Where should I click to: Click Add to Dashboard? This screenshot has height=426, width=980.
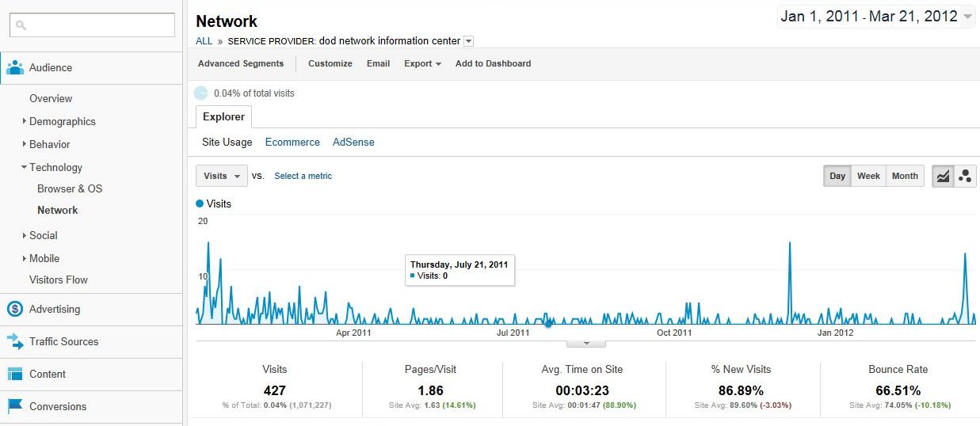pyautogui.click(x=493, y=63)
